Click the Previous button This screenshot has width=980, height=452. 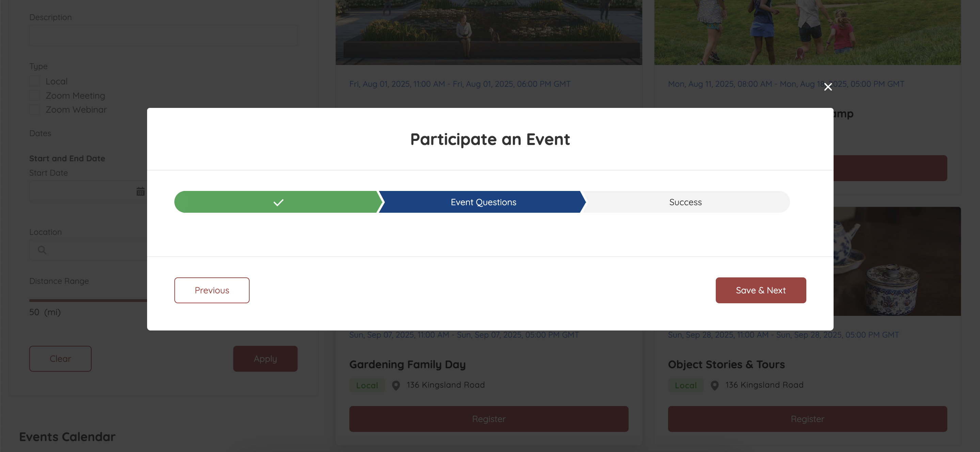[212, 290]
